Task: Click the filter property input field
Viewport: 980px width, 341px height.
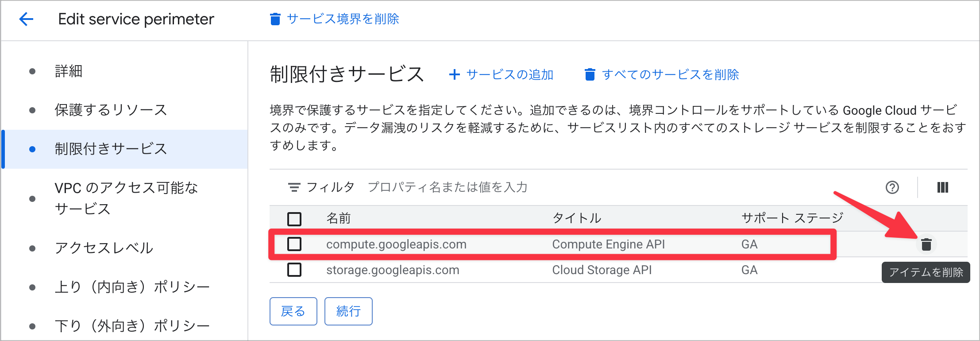Action: click(x=447, y=187)
